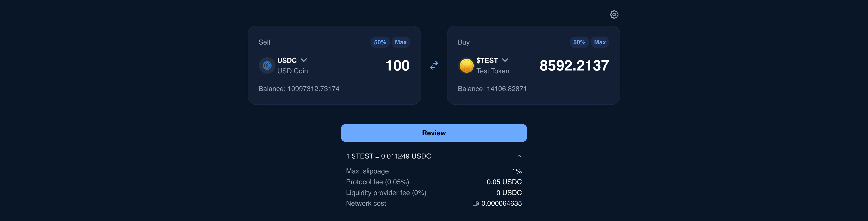Click the USDC coin logo
Image resolution: width=868 pixels, height=221 pixels.
[x=267, y=65]
